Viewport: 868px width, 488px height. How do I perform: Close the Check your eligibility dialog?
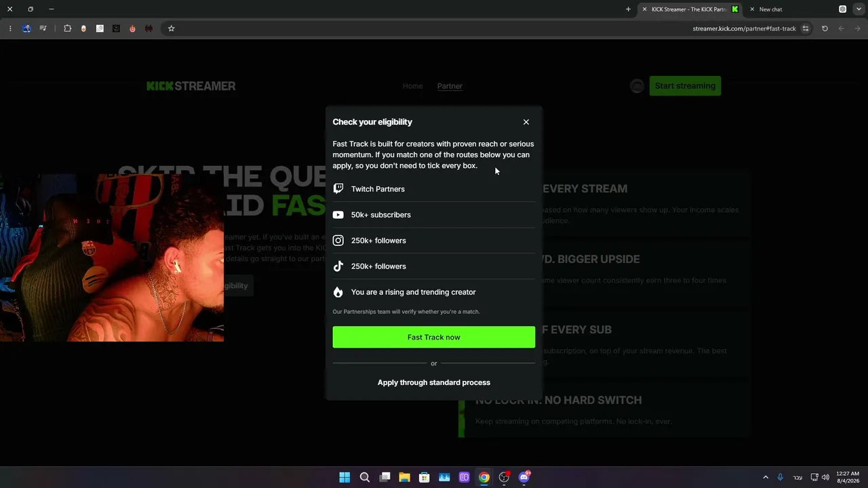[x=526, y=122]
